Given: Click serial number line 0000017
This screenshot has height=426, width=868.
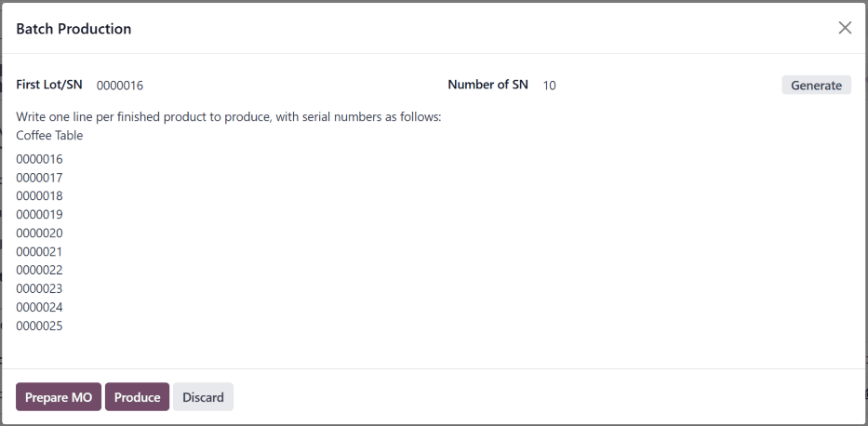Looking at the screenshot, I should (40, 178).
